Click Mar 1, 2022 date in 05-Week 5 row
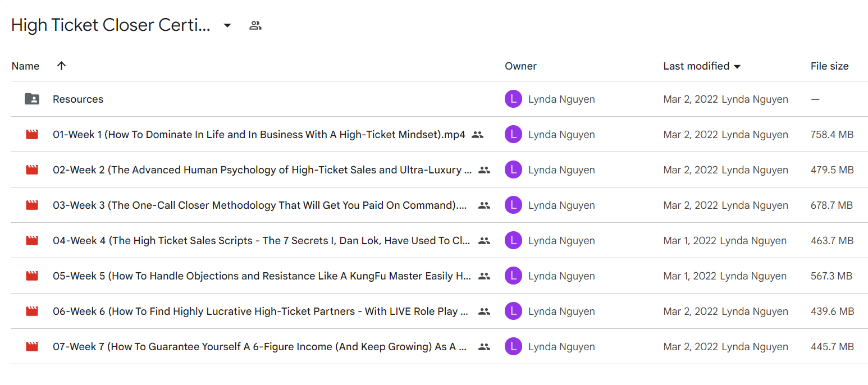This screenshot has width=868, height=385. [x=690, y=276]
